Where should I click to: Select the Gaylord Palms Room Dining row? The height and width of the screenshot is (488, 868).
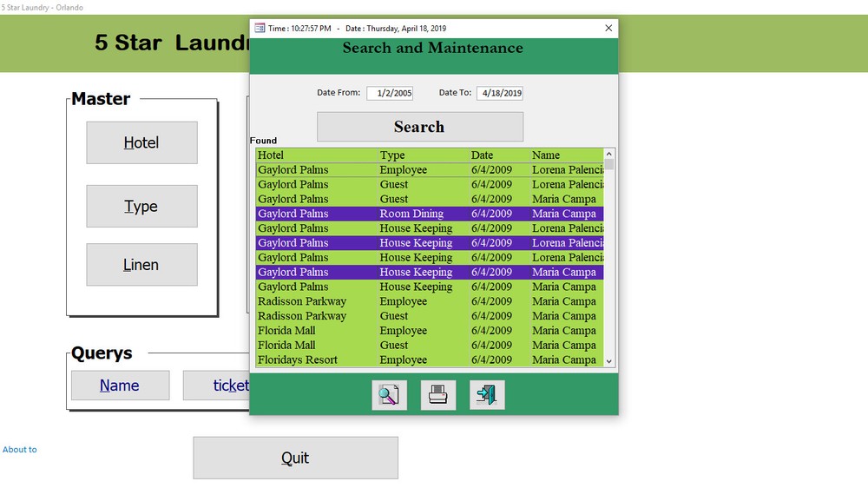pos(430,214)
